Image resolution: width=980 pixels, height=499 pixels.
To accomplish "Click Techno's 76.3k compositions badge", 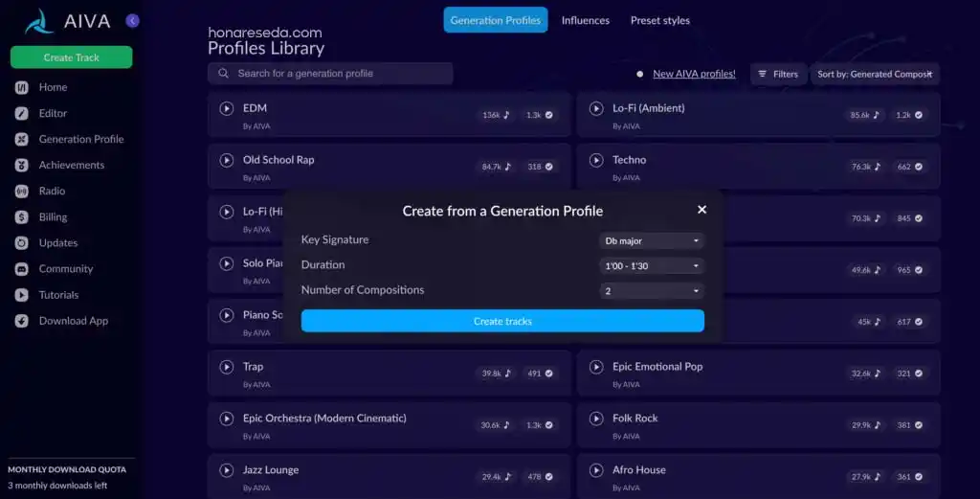I will click(x=865, y=167).
